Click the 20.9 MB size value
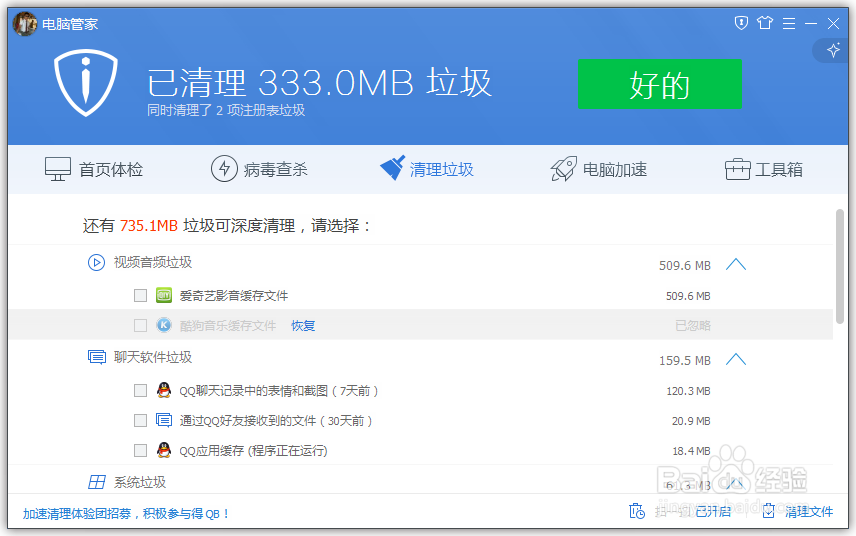856x536 pixels. click(x=691, y=421)
